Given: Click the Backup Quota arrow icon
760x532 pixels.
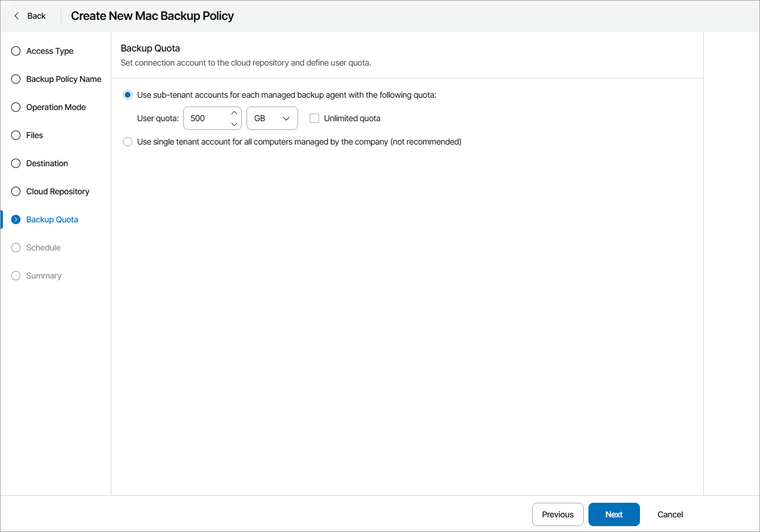Looking at the screenshot, I should pos(15,219).
